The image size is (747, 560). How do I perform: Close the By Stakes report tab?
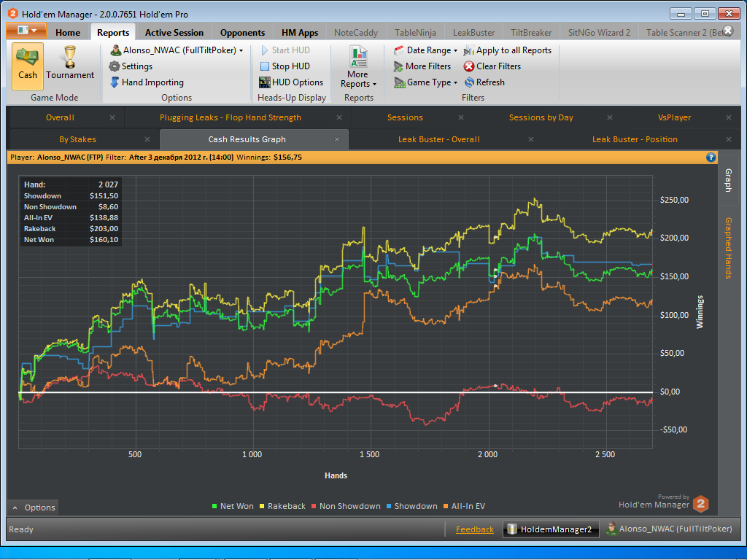[x=147, y=139]
